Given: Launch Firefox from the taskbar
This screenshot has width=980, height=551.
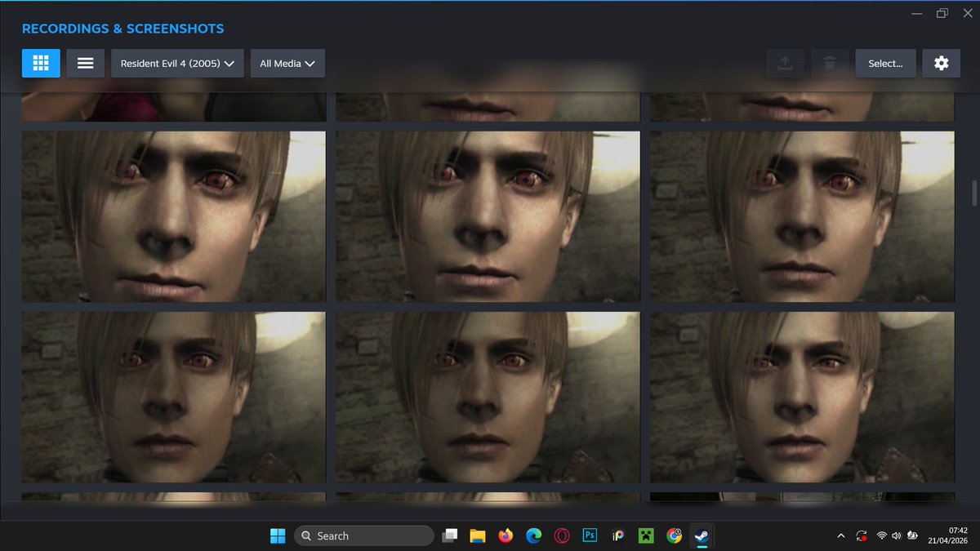Looking at the screenshot, I should point(506,535).
